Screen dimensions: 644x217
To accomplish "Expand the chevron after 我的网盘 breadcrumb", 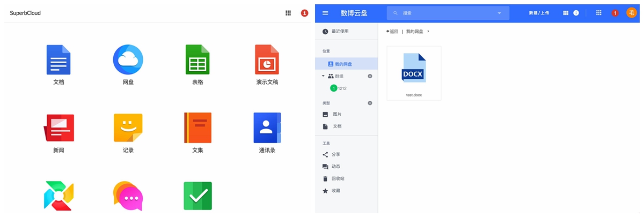I will pos(428,32).
